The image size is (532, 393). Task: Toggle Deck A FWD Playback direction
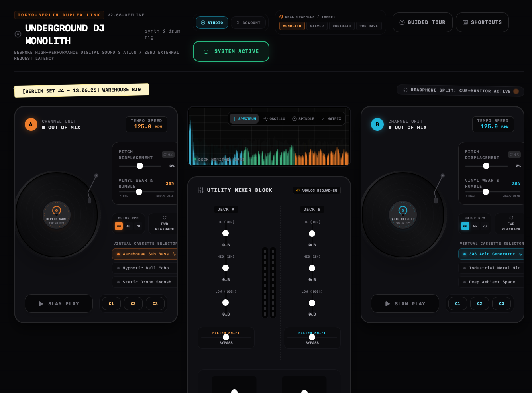click(163, 224)
